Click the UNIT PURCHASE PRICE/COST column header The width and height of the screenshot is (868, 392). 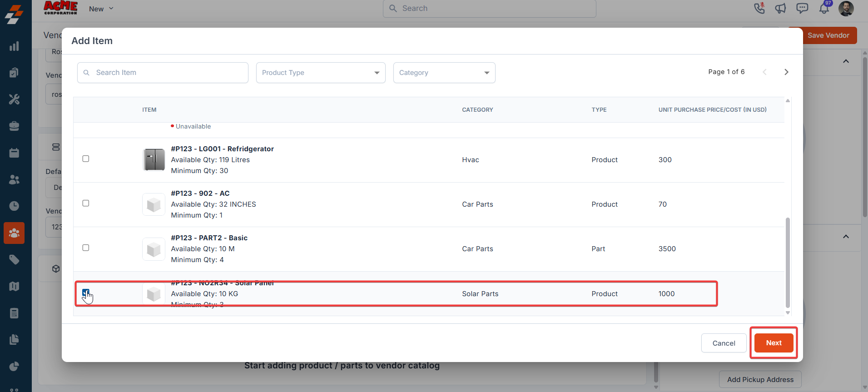[713, 110]
